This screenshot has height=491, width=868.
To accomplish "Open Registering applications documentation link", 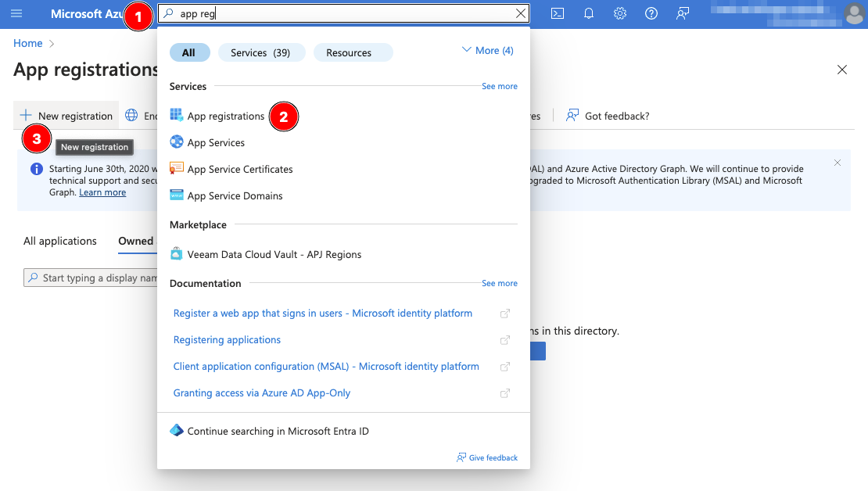I will point(227,340).
